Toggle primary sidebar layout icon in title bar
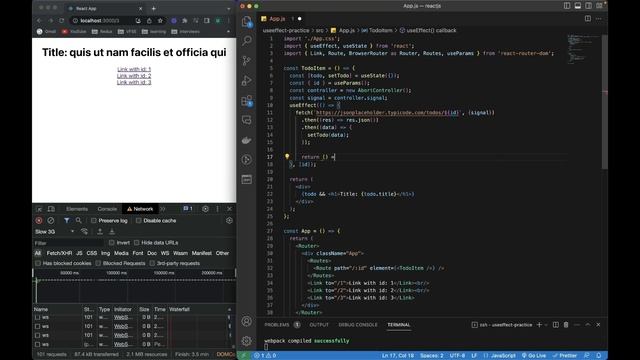 [567, 6]
